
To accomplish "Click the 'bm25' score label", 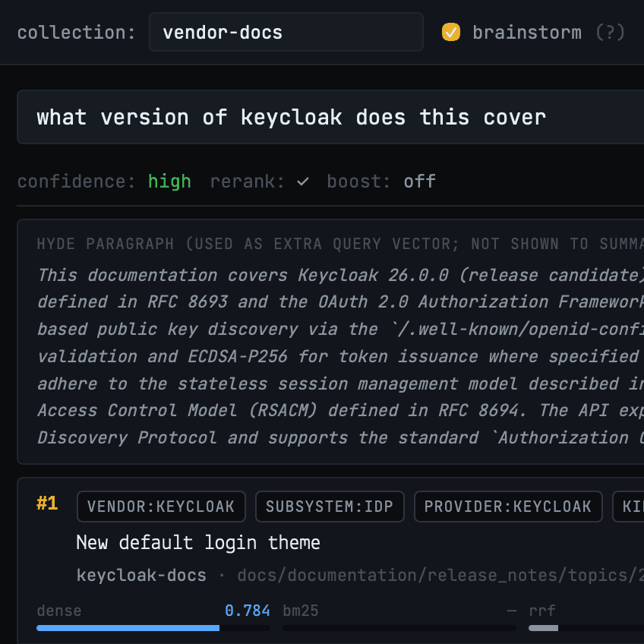I will (301, 611).
